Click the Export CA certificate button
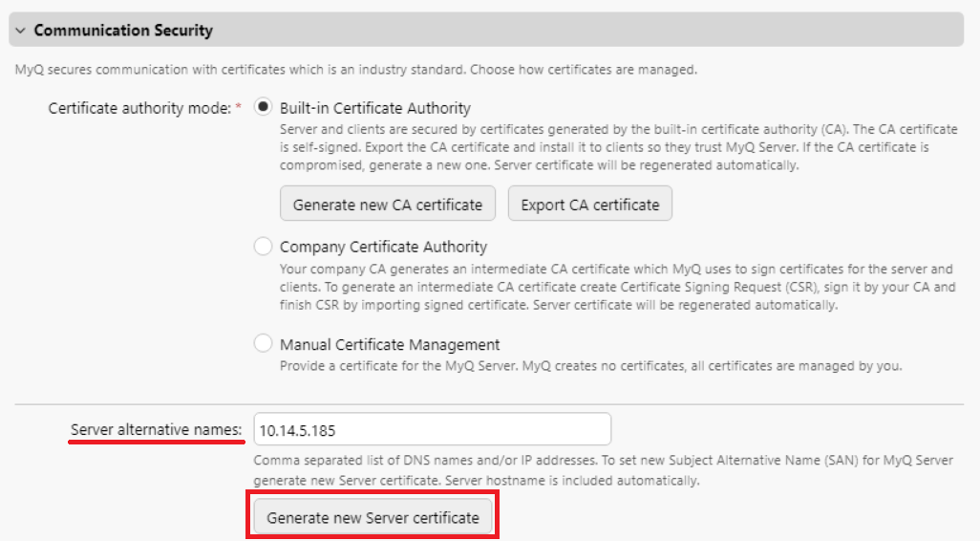 [589, 205]
